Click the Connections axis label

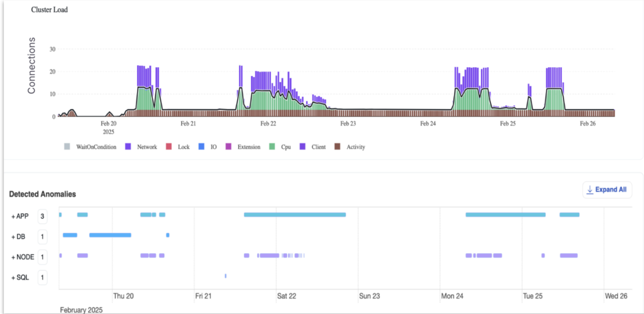(x=31, y=65)
